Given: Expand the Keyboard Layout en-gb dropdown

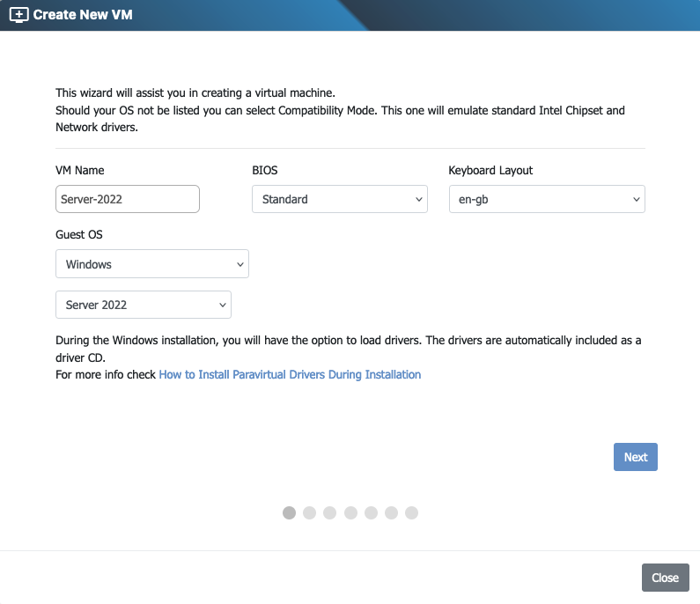Looking at the screenshot, I should pos(547,199).
